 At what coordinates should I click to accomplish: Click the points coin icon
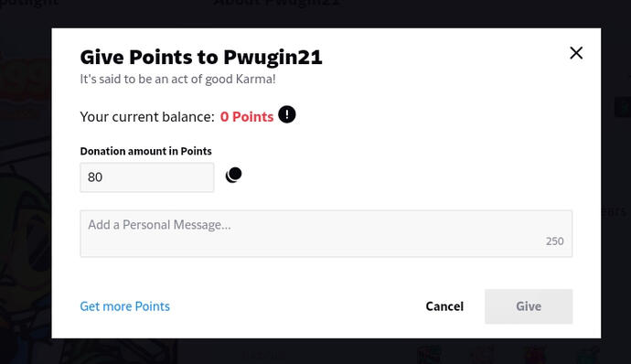click(x=233, y=175)
